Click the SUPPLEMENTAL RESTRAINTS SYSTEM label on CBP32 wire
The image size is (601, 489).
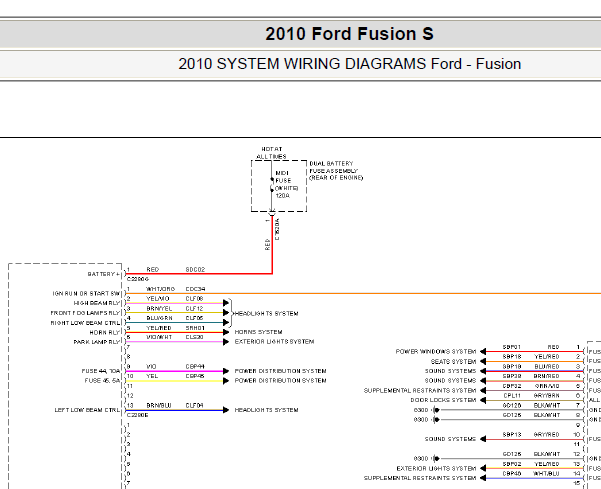420,391
